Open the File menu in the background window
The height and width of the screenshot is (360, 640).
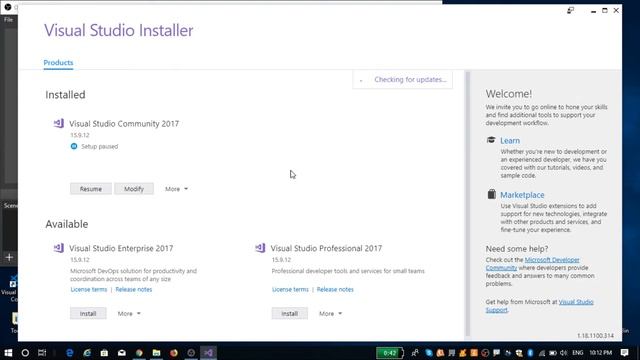[x=9, y=20]
